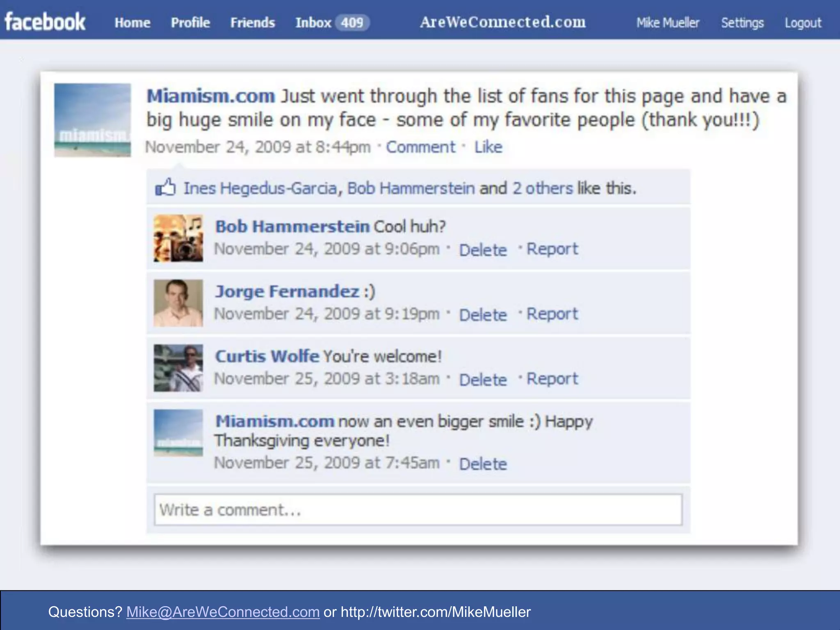Click Comment under the main post

pos(420,147)
